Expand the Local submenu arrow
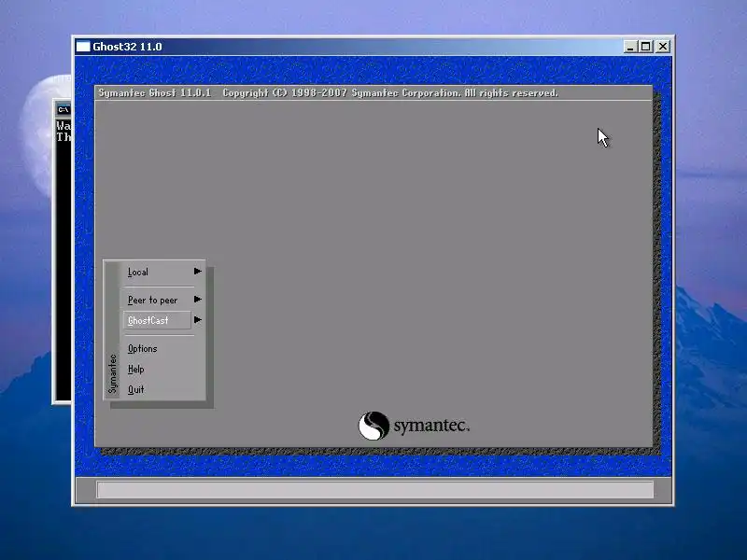The height and width of the screenshot is (560, 747). pyautogui.click(x=198, y=272)
